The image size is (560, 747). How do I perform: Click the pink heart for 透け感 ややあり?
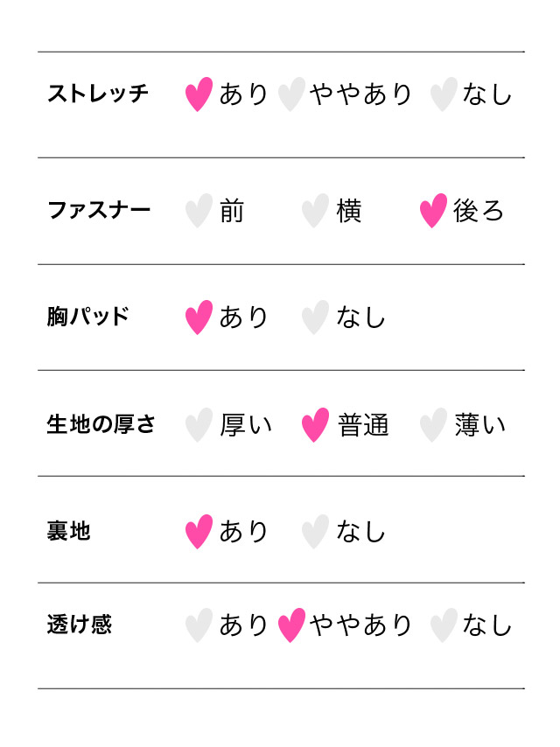click(291, 625)
